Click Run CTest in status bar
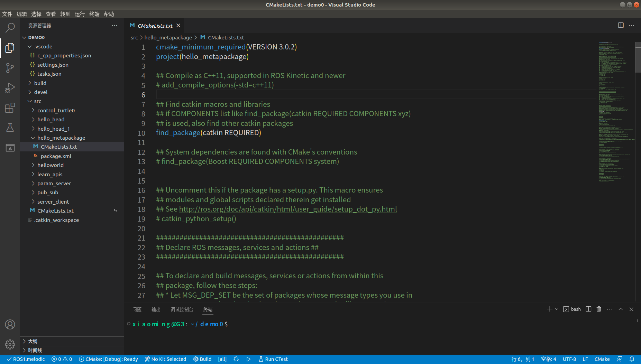The height and width of the screenshot is (364, 641). [x=273, y=359]
